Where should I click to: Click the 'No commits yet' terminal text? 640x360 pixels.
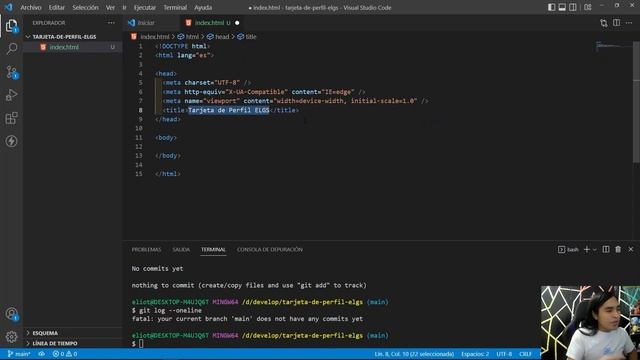[157, 269]
